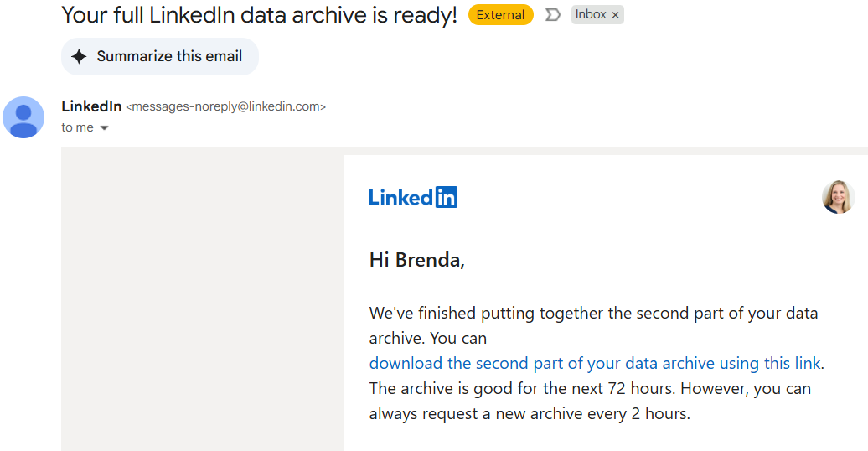This screenshot has height=451, width=868.
Task: Expand recipient details arrow next to "to me"
Action: (105, 128)
